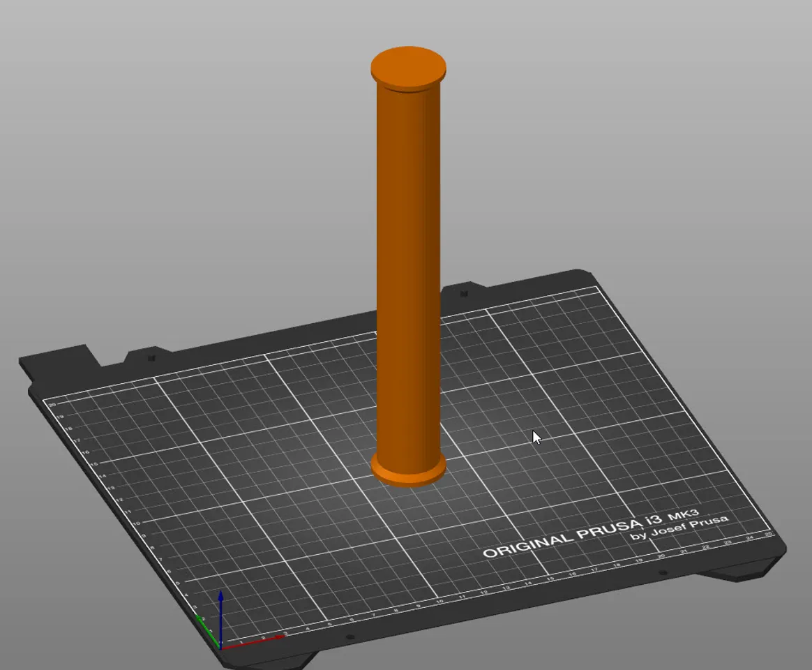Click the blue Z-axis arrow at the origin

point(222,603)
